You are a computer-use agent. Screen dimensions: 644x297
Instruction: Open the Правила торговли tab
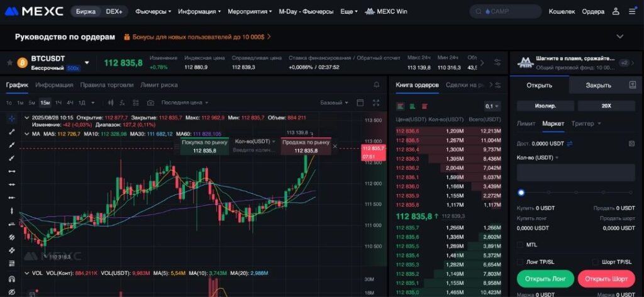click(x=107, y=85)
